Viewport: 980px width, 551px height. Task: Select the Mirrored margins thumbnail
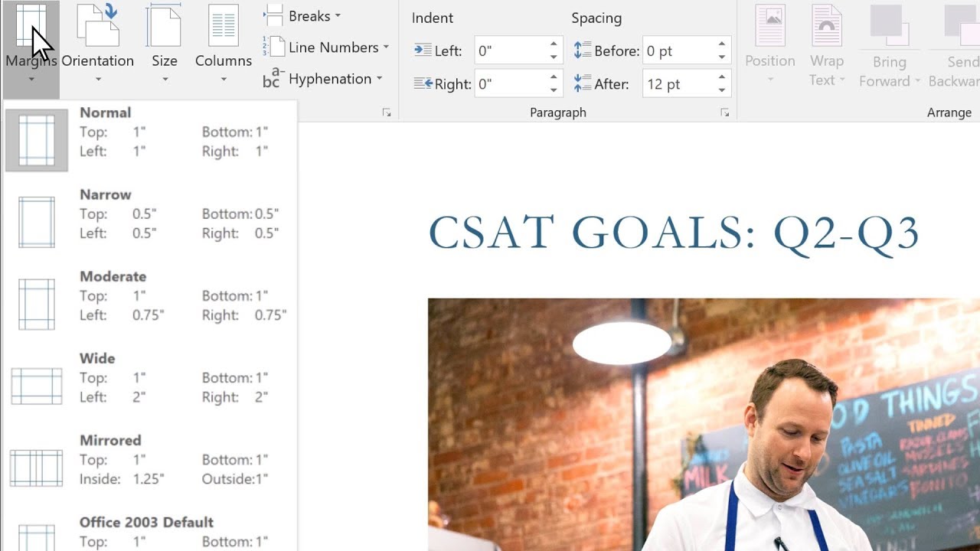tap(37, 468)
